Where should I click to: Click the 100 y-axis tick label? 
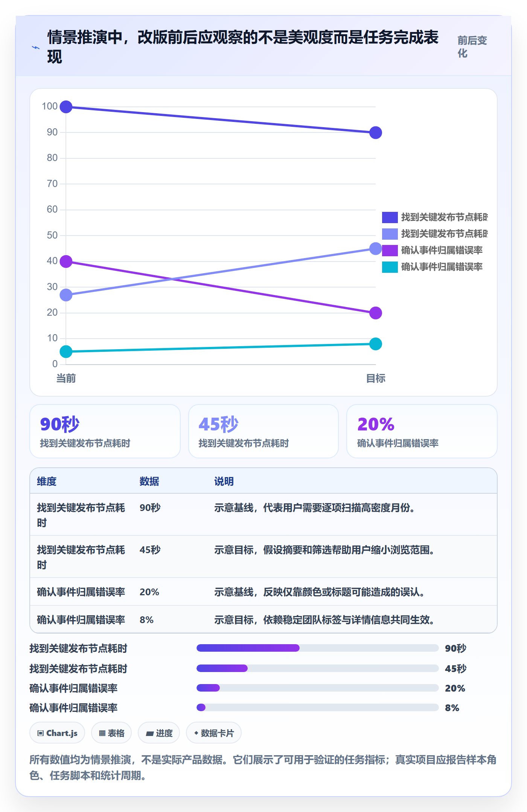(x=50, y=106)
